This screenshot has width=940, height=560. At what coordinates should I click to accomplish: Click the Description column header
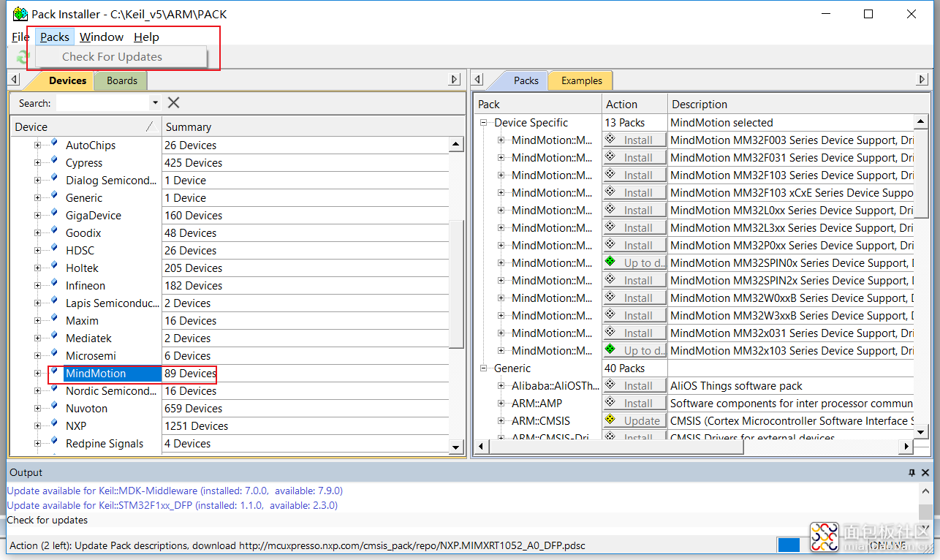797,104
